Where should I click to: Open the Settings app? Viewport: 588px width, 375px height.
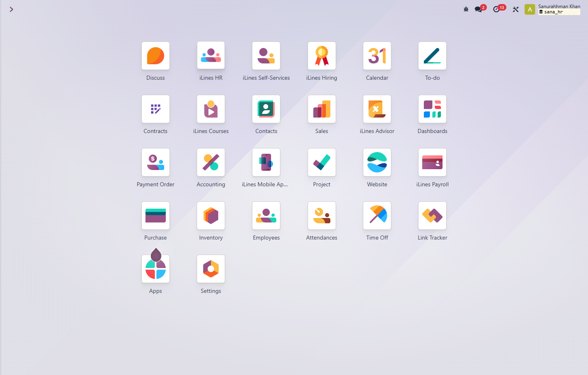tap(211, 269)
